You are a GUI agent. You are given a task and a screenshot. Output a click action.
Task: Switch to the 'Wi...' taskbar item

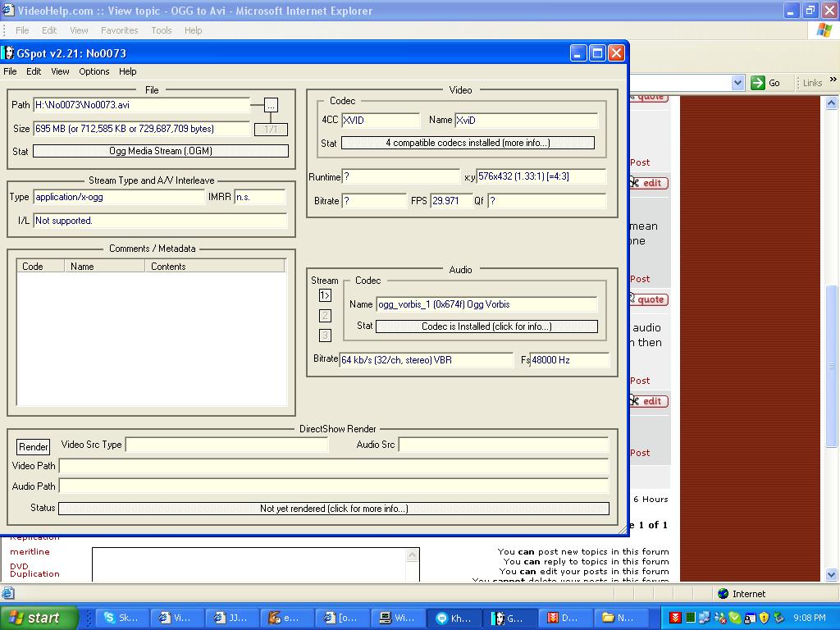point(399,618)
